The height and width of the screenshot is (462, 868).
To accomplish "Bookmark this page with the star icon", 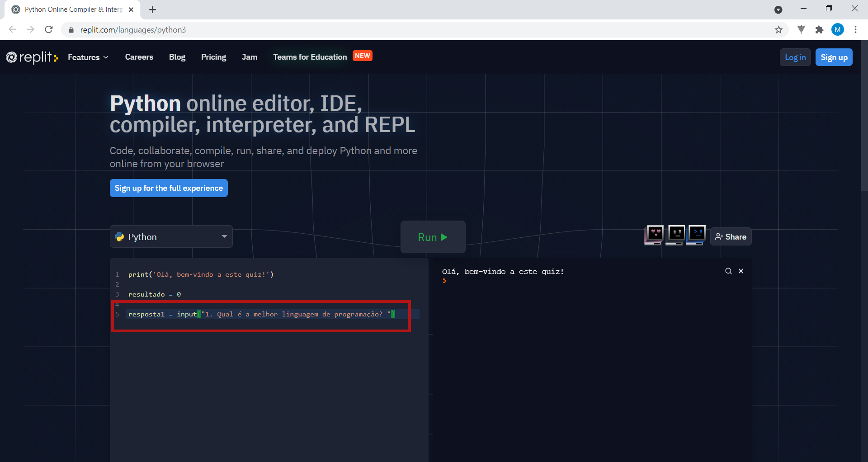I will 778,30.
